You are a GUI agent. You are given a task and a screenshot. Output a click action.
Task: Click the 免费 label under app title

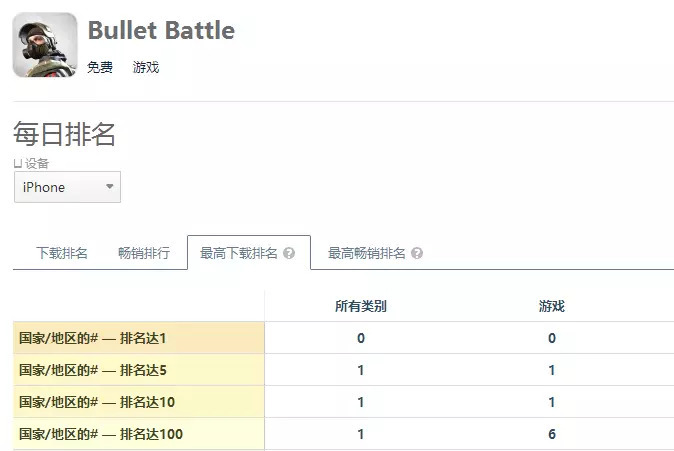click(100, 67)
